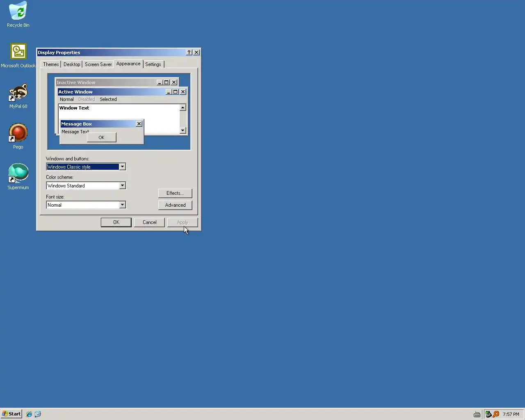Image resolution: width=525 pixels, height=420 pixels.
Task: Open the Start menu
Action: pyautogui.click(x=11, y=414)
